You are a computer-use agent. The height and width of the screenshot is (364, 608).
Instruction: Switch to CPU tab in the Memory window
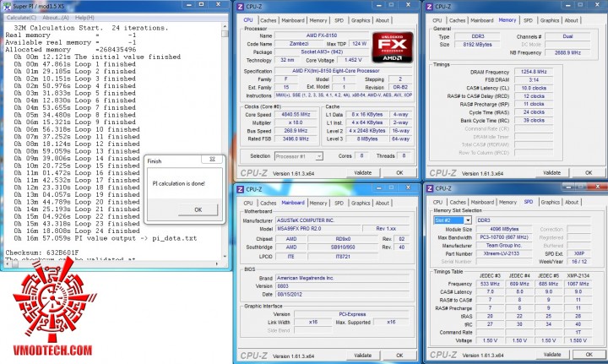coord(437,20)
